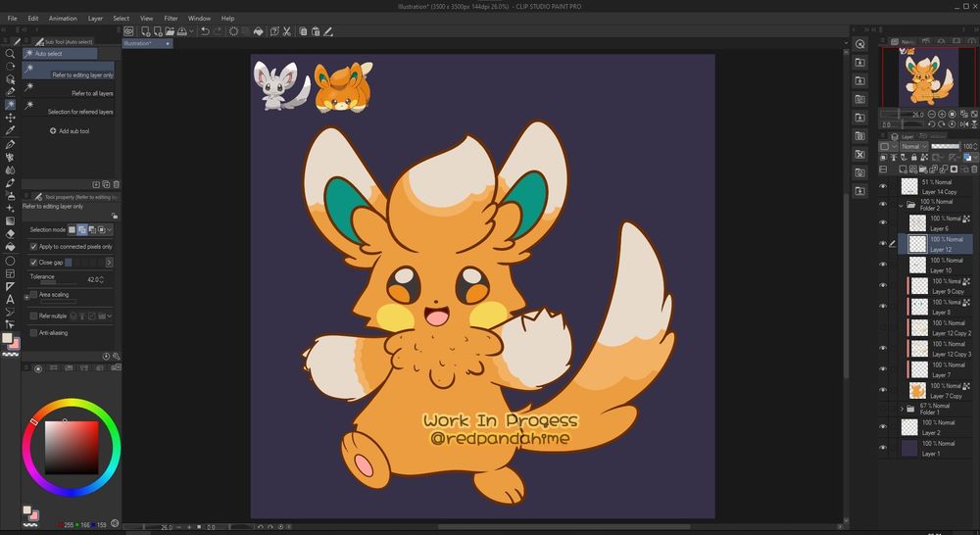The height and width of the screenshot is (535, 980).
Task: Collapse Folder 2 in layer list
Action: (x=901, y=205)
